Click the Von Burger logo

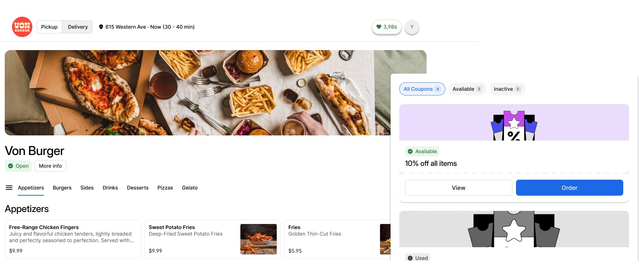click(x=22, y=27)
